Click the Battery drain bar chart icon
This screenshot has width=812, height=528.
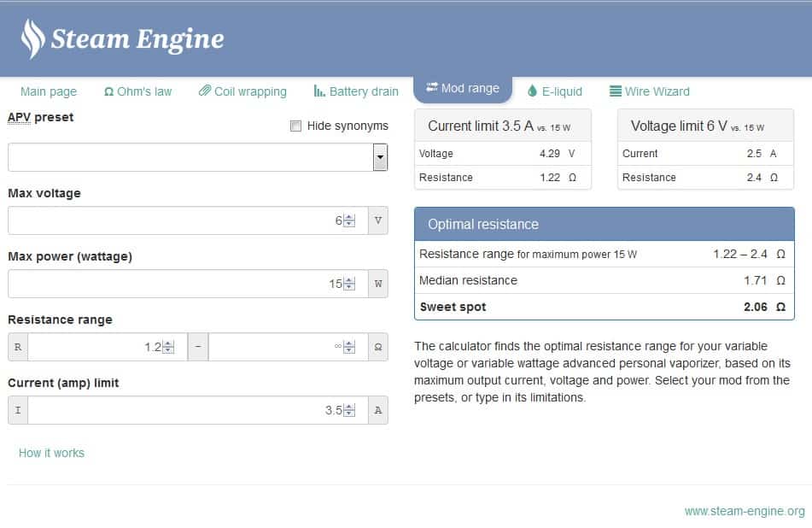319,91
